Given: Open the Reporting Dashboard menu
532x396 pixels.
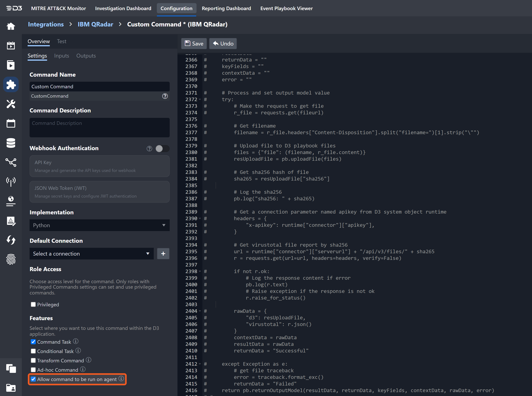Looking at the screenshot, I should (x=226, y=8).
